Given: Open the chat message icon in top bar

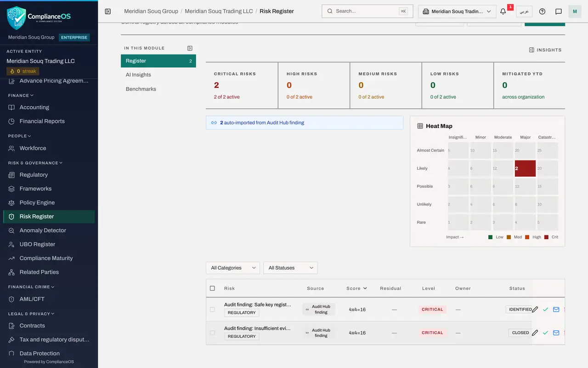Looking at the screenshot, I should point(559,11).
